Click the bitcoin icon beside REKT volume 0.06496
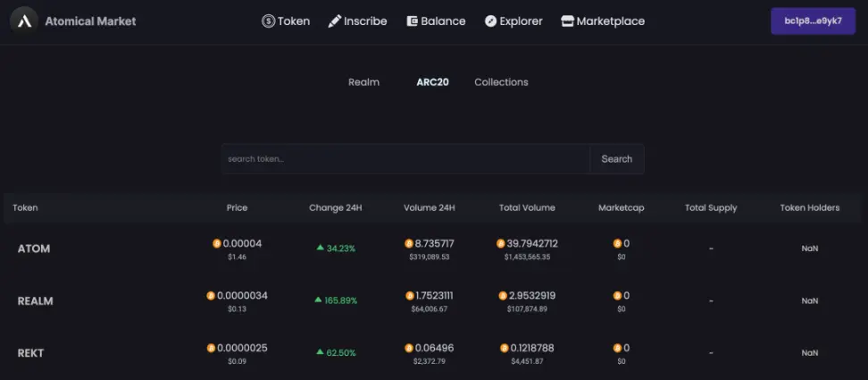 (x=409, y=348)
